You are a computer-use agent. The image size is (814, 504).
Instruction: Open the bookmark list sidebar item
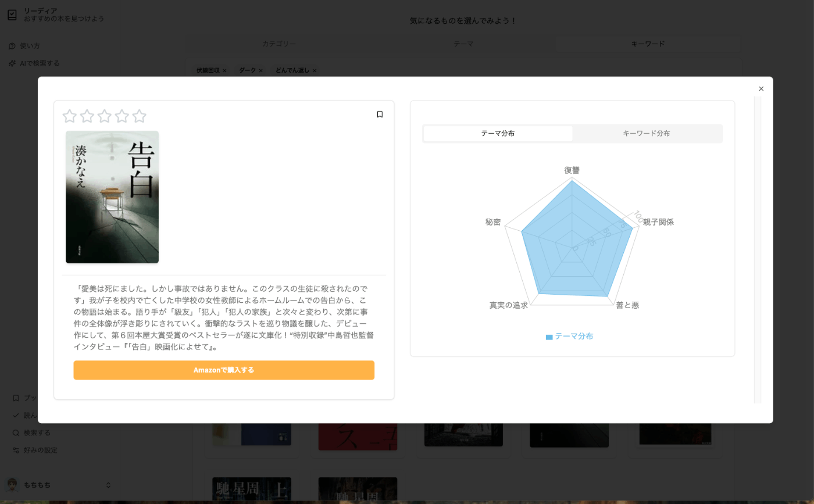coord(25,398)
